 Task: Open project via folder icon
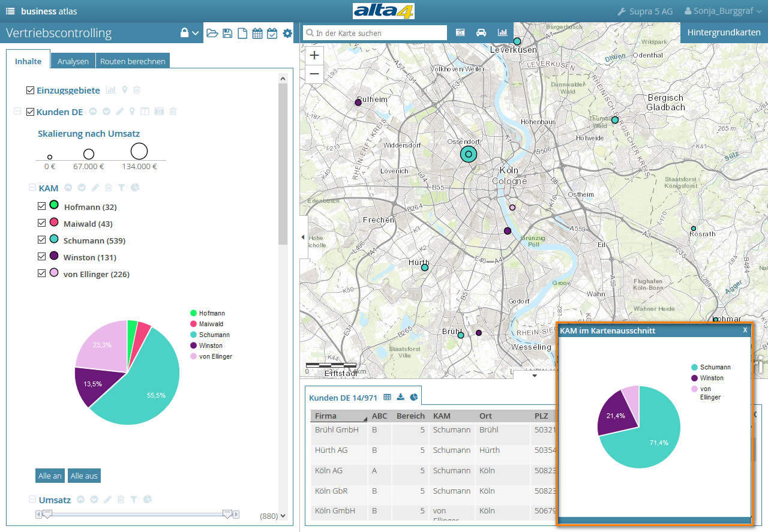[212, 33]
